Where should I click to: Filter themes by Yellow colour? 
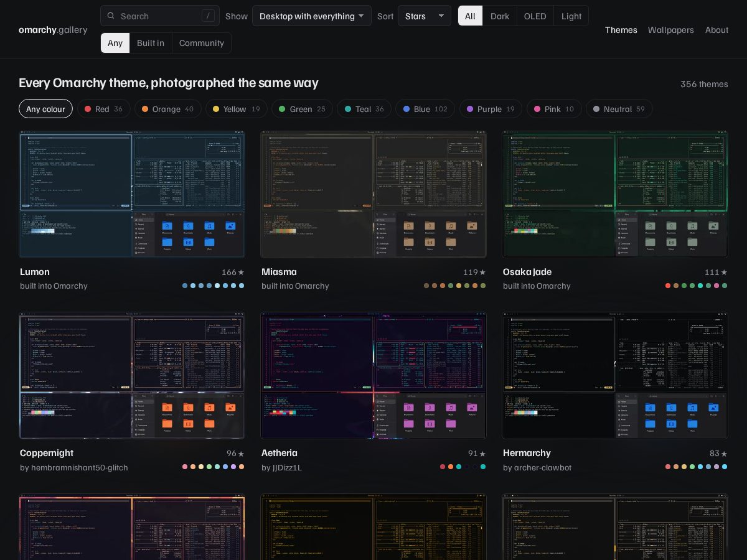point(237,109)
